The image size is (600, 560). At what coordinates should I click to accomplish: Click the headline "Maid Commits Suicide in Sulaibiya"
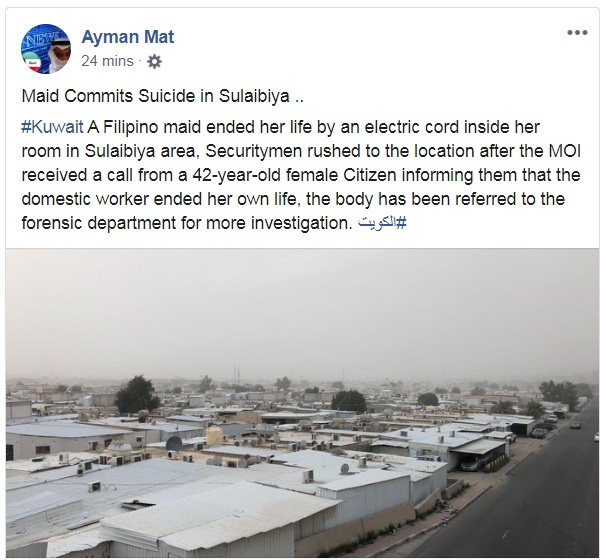click(155, 96)
